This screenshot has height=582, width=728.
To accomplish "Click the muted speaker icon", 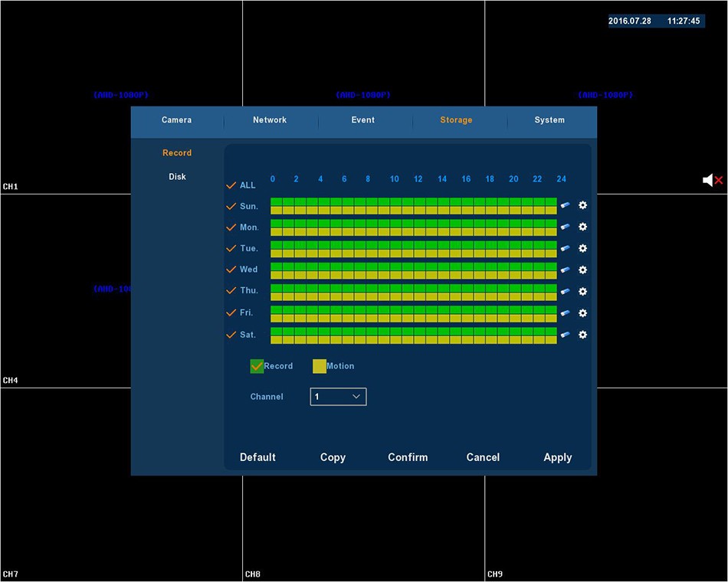I will pos(712,180).
